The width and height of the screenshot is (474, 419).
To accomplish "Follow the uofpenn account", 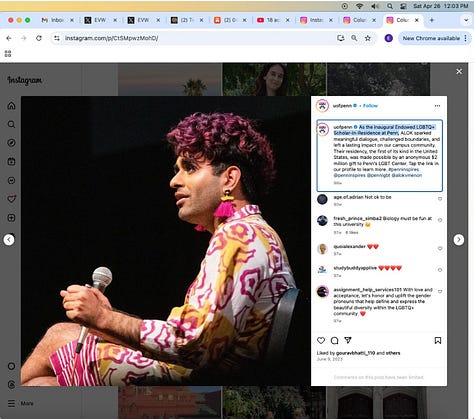I will pyautogui.click(x=370, y=106).
